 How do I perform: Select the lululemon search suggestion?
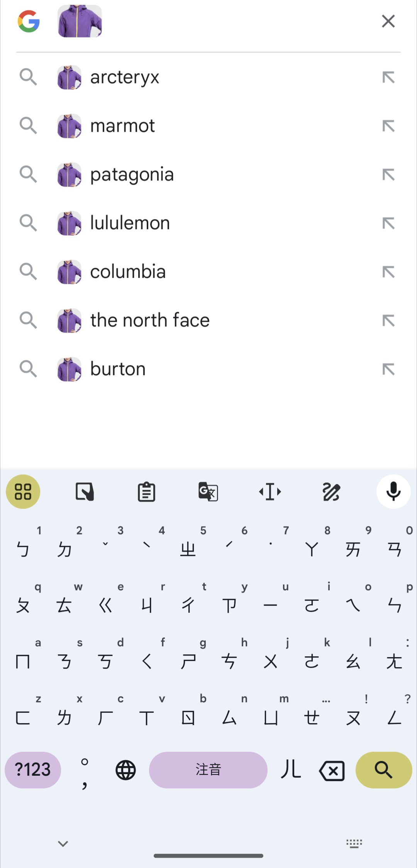coord(130,223)
